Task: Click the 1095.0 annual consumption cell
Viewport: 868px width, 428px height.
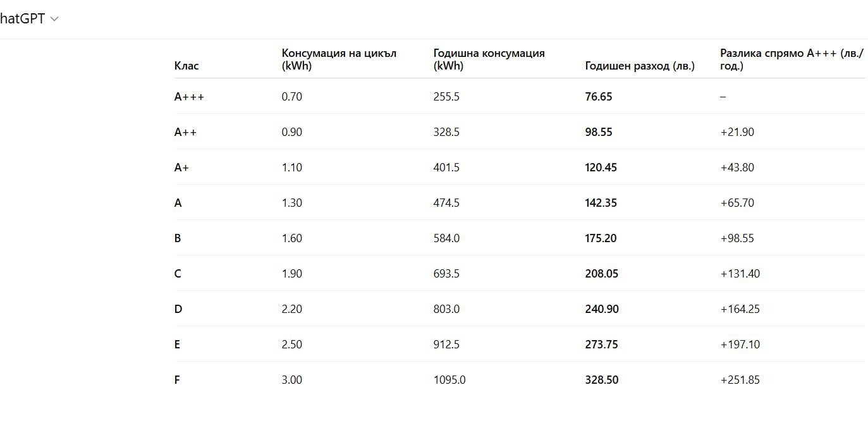Action: coord(449,380)
